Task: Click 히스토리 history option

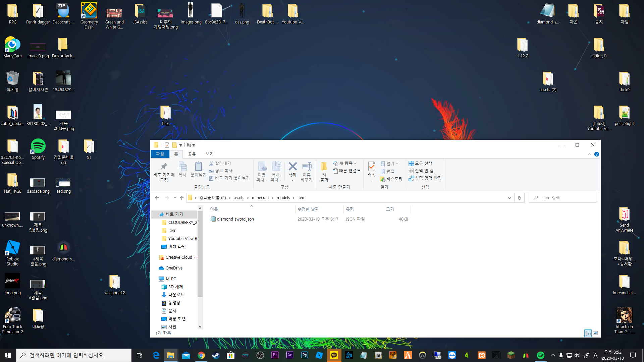Action: 391,179
